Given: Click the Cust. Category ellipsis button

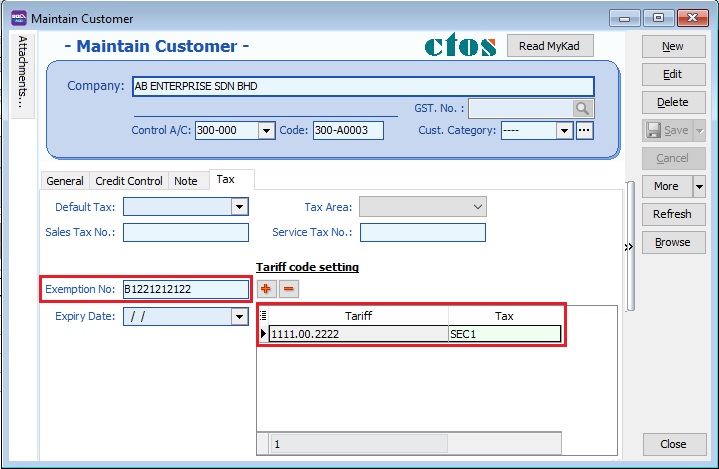Looking at the screenshot, I should coord(585,131).
